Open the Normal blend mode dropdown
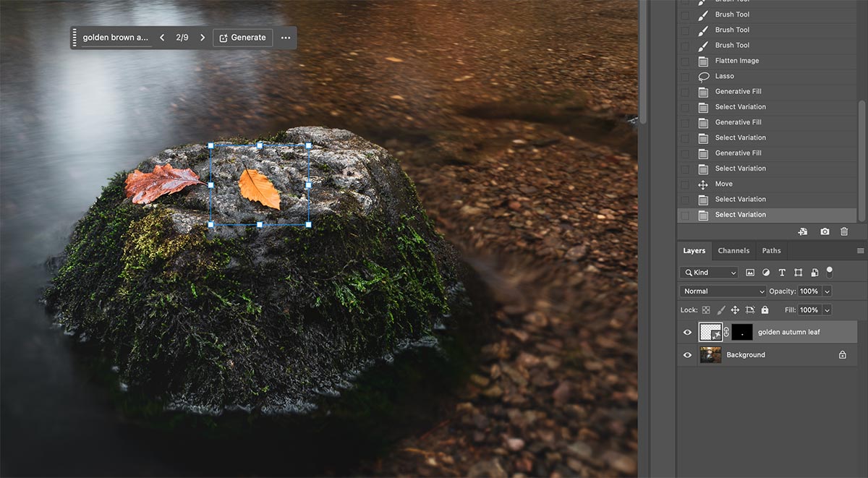The width and height of the screenshot is (868, 478). point(723,291)
